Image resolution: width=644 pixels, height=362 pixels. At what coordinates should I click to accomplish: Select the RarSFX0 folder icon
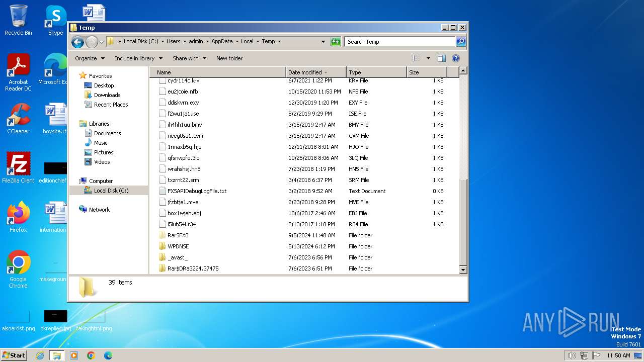[x=162, y=235]
